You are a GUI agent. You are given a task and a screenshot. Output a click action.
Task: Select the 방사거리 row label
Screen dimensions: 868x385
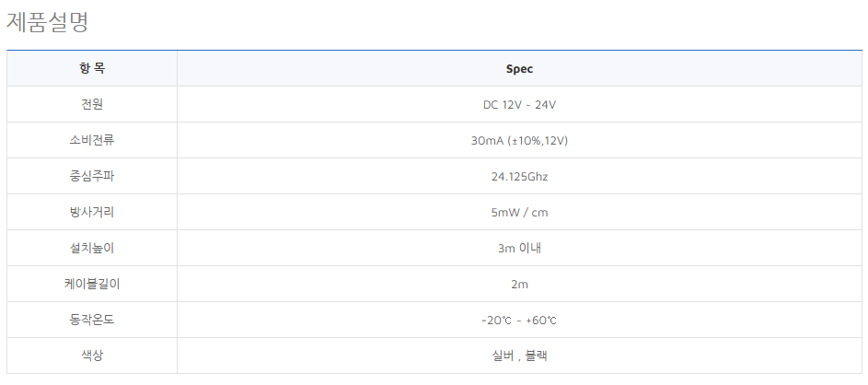coord(92,212)
